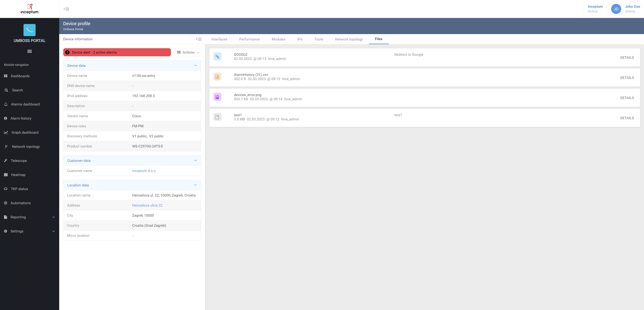Click the TKP status gauge icon
Viewport: 644px width, 310px height.
tap(6, 189)
